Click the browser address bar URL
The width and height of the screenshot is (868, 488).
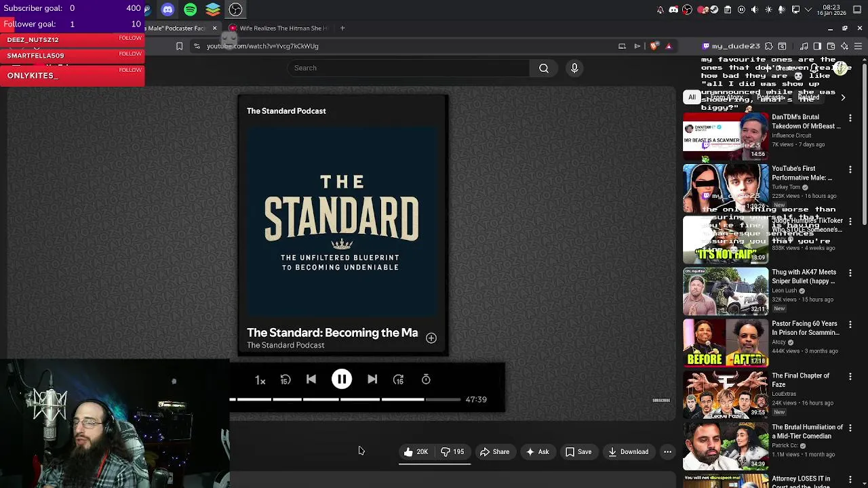point(262,46)
